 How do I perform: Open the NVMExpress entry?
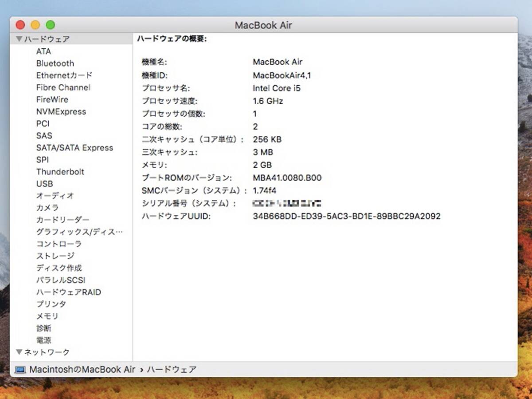pos(61,112)
